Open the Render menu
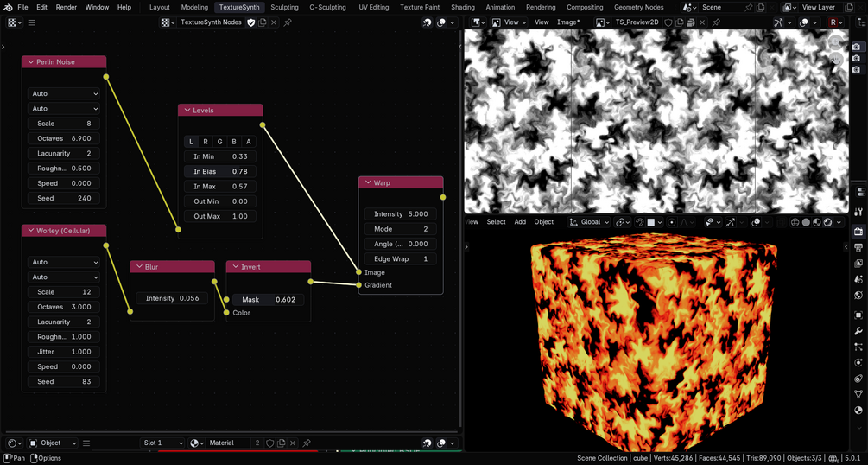Image resolution: width=868 pixels, height=465 pixels. point(67,7)
